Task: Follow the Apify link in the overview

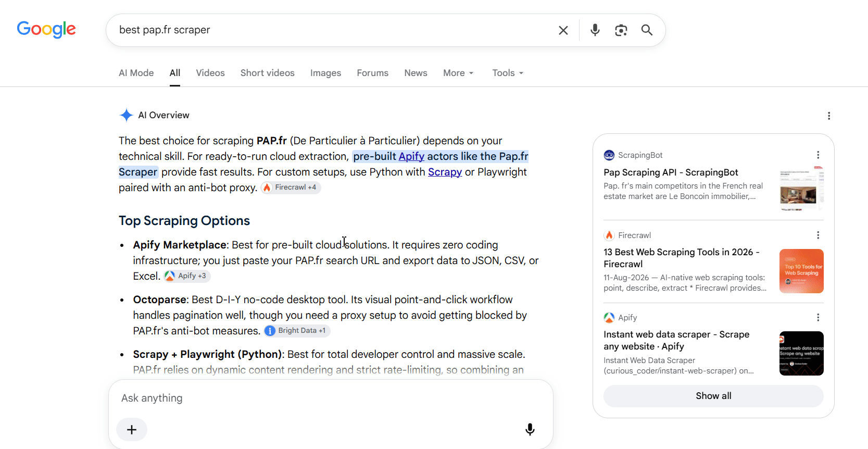Action: 411,156
